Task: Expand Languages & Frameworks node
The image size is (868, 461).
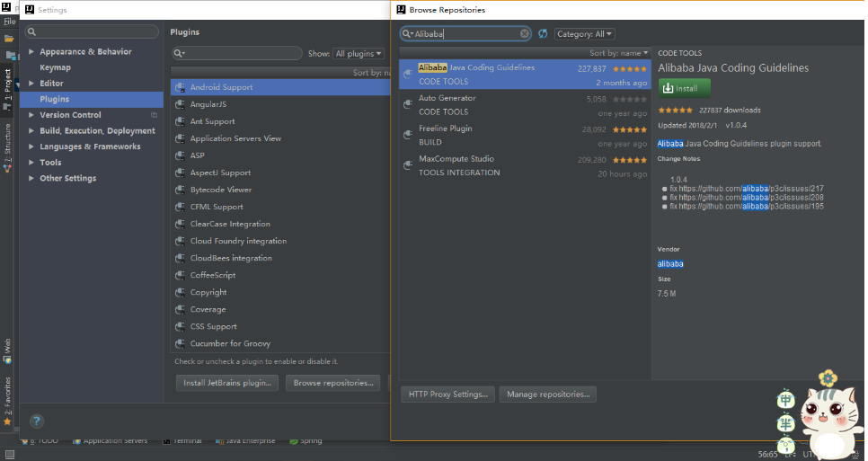Action: [31, 146]
